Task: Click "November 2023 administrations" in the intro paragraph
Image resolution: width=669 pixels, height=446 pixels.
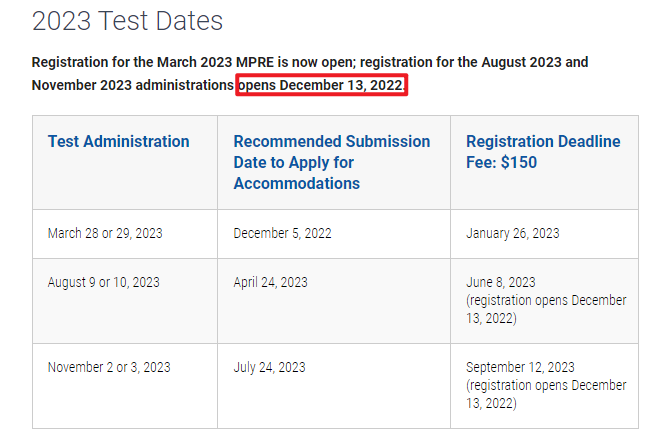Action: click(132, 85)
